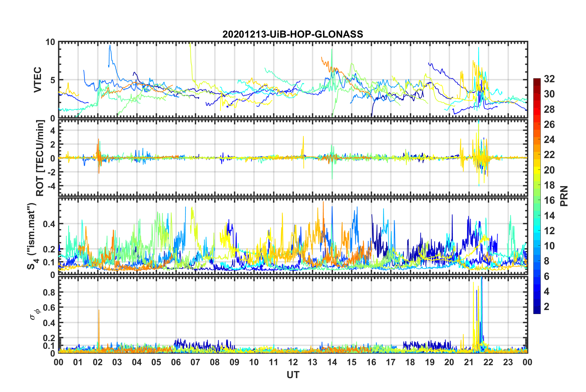Screen dimensions: 586x392
Task: Click the ROT y-axis tick -4
Action: [x=51, y=186]
